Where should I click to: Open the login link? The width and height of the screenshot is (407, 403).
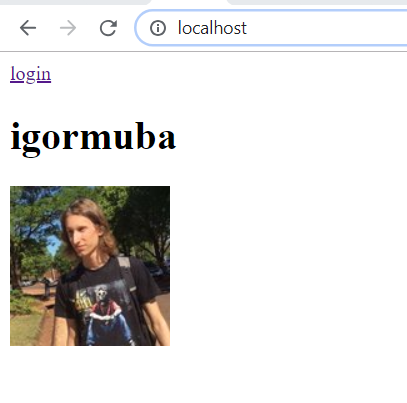pyautogui.click(x=31, y=74)
